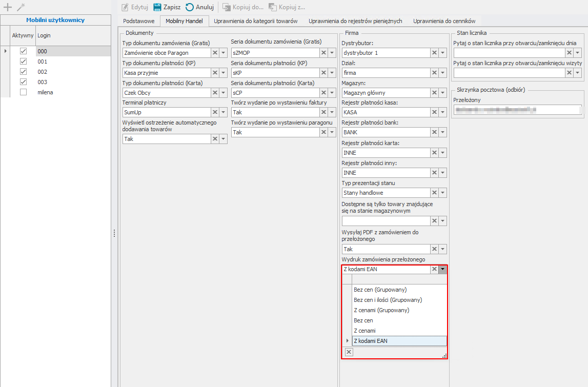588x387 pixels.
Task: Click the Przełożony email input field
Action: click(x=516, y=110)
